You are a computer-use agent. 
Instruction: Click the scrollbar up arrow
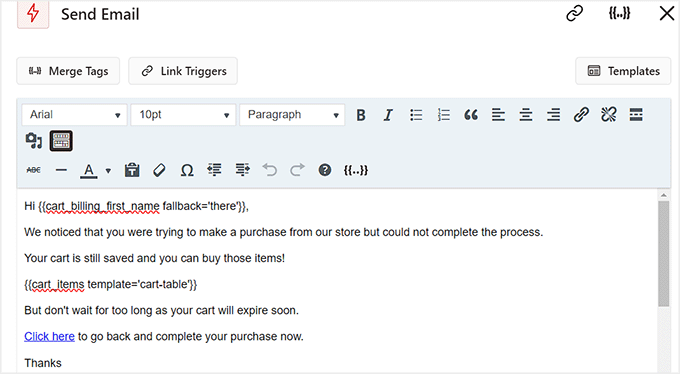coord(664,195)
